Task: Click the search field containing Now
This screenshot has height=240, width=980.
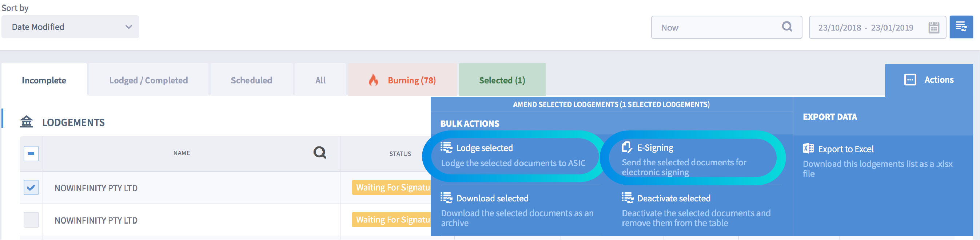Action: (x=726, y=27)
